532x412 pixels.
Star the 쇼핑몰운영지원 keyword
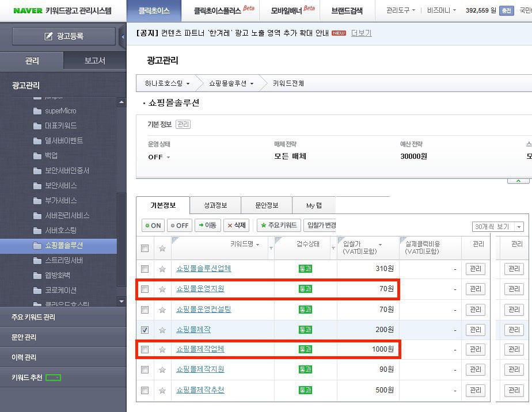click(x=162, y=289)
